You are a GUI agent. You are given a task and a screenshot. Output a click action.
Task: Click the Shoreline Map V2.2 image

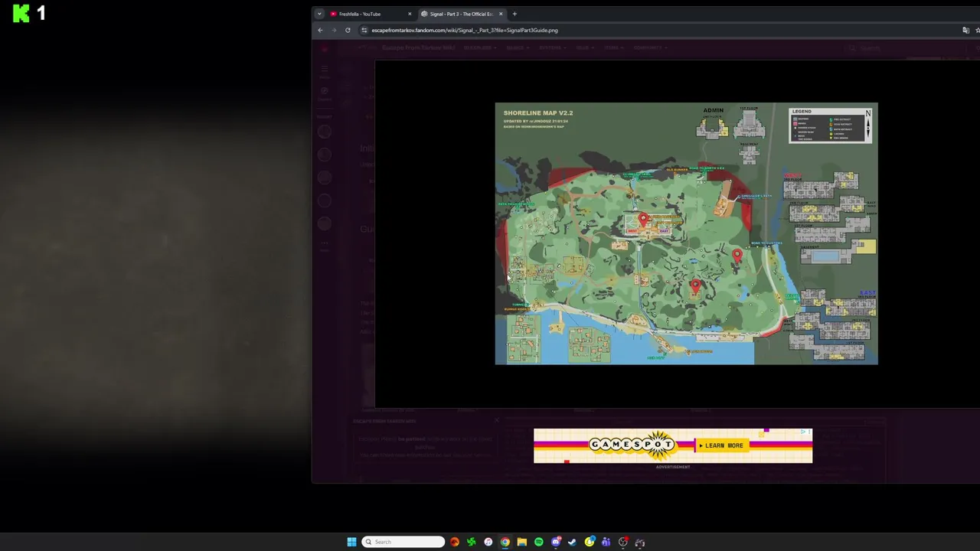click(686, 233)
